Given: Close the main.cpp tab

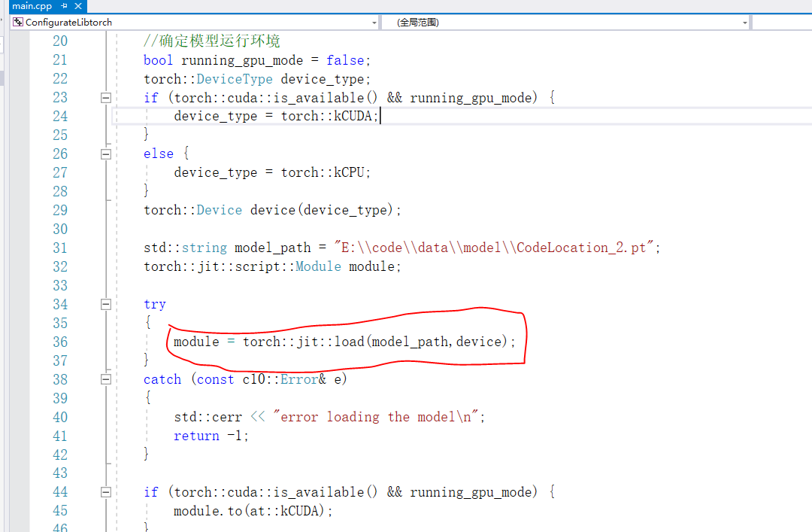Looking at the screenshot, I should tap(78, 6).
